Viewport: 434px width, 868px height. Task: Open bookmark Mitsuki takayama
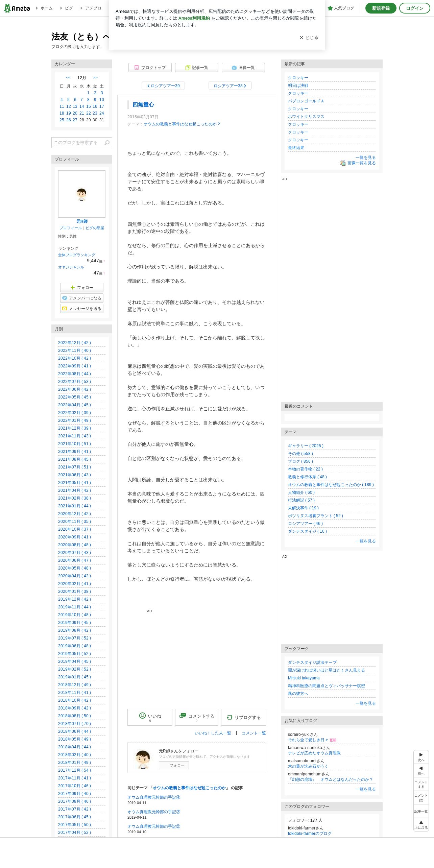click(x=304, y=678)
